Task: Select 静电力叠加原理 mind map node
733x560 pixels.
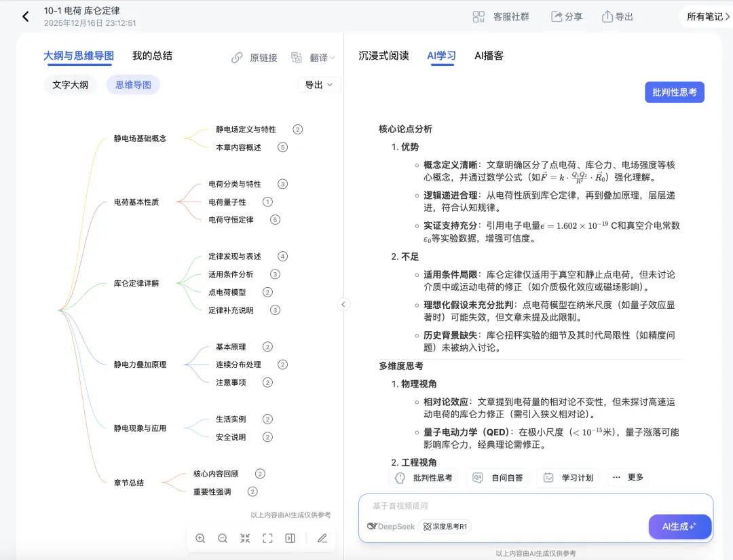Action: click(x=140, y=365)
